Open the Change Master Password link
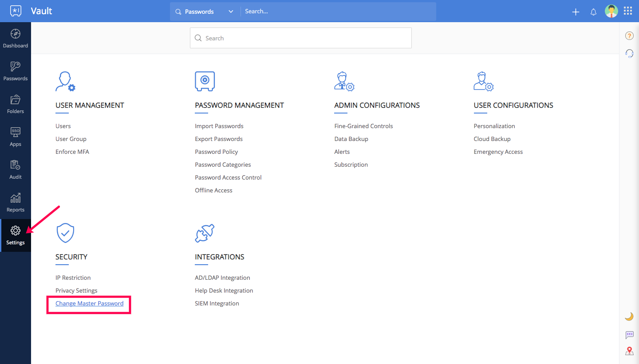The image size is (639, 364). point(89,303)
